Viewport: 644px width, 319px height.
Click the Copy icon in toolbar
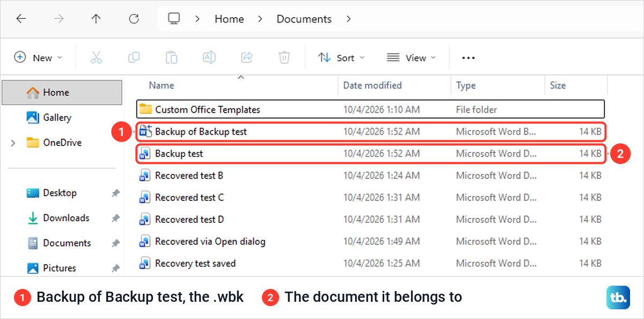[x=134, y=57]
